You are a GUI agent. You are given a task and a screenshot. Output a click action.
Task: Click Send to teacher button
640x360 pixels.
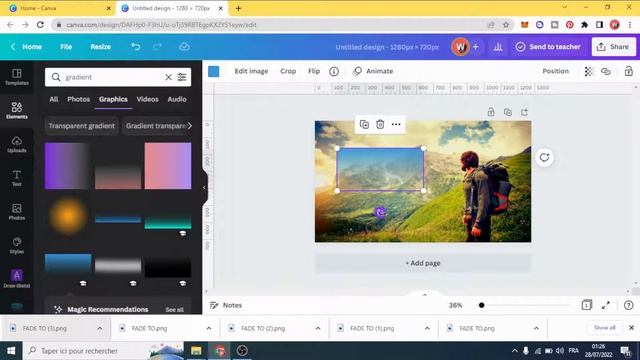(548, 47)
